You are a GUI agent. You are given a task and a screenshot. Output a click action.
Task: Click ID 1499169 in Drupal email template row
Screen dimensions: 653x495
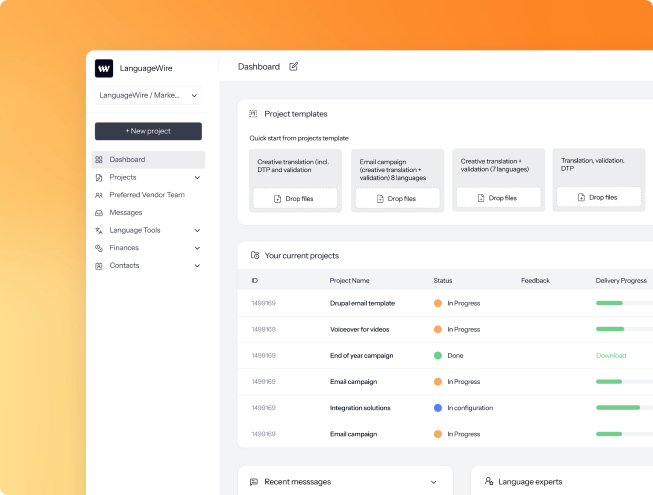(x=264, y=303)
